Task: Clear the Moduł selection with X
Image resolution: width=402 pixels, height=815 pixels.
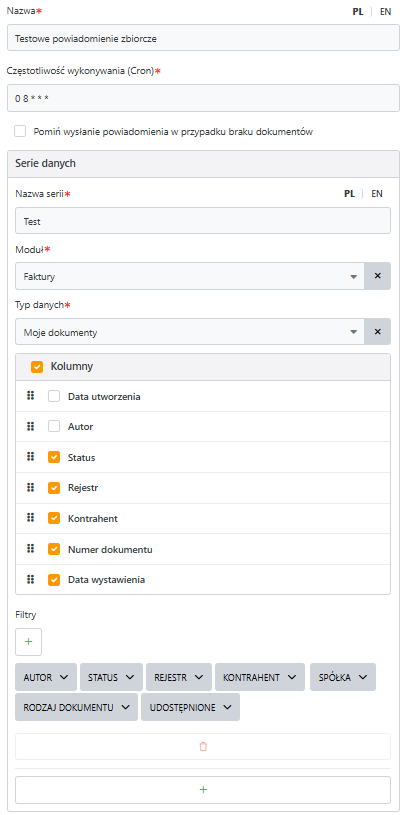Action: pyautogui.click(x=378, y=276)
